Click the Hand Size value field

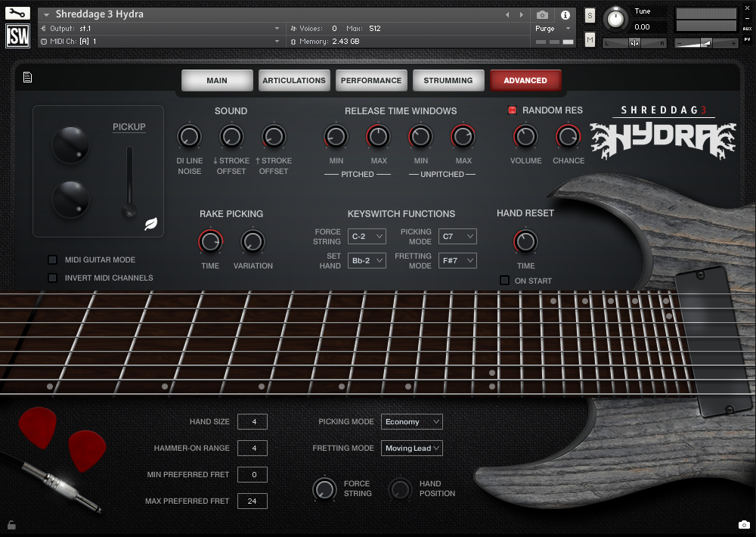click(252, 421)
